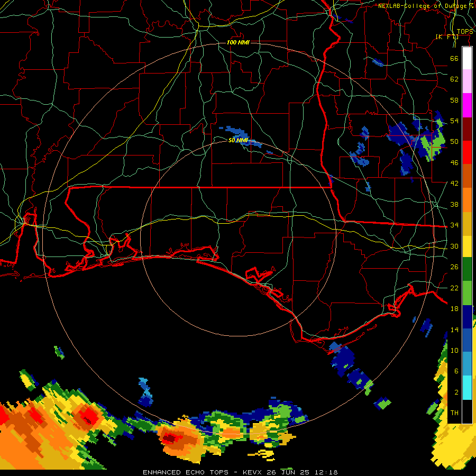Image resolution: width=476 pixels, height=476 pixels.
Task: Click legend value '42'
Action: pos(454,184)
